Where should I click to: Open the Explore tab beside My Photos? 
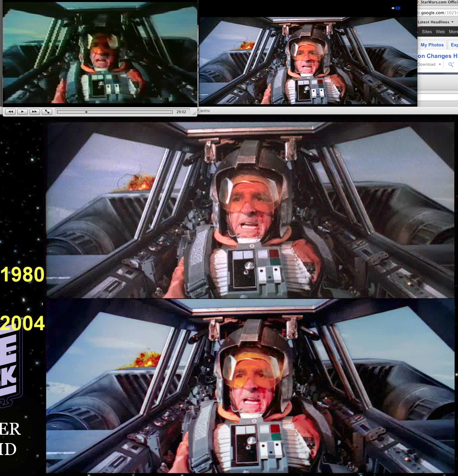point(454,45)
